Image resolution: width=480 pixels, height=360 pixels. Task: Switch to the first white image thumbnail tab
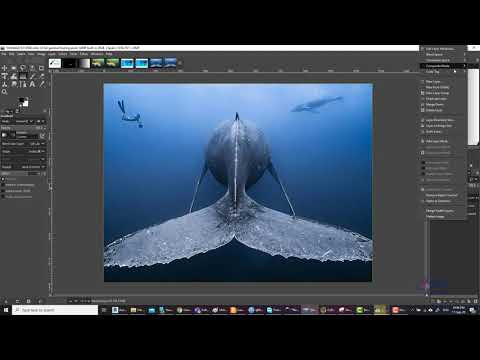[x=55, y=63]
